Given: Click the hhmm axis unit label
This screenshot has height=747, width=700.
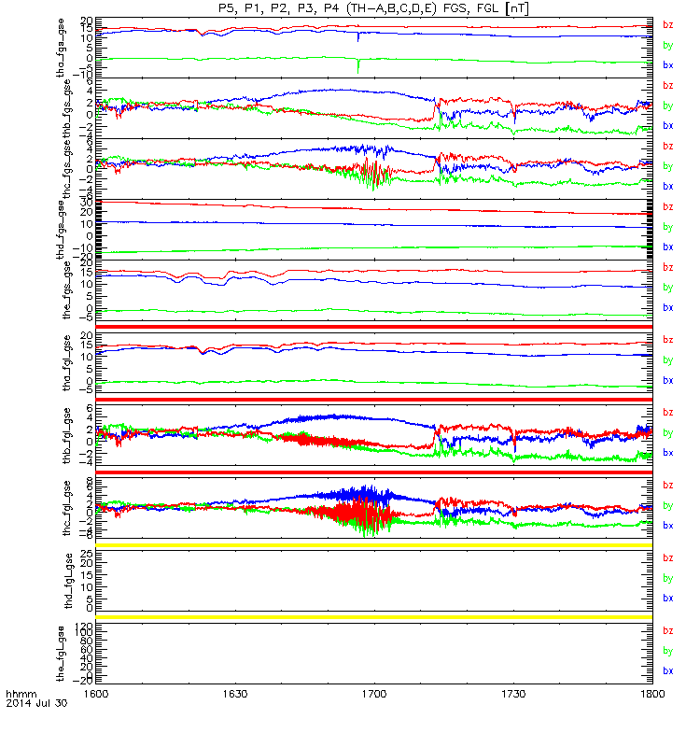Looking at the screenshot, I should click(x=21, y=694).
